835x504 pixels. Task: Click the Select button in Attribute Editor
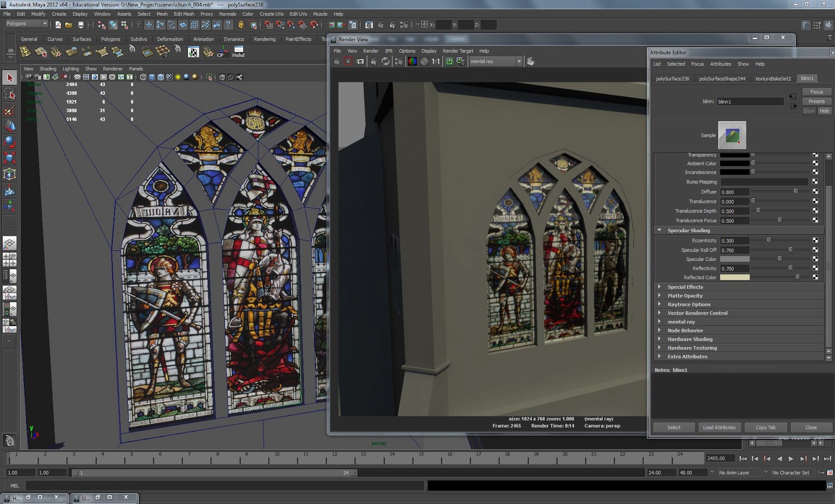click(674, 427)
